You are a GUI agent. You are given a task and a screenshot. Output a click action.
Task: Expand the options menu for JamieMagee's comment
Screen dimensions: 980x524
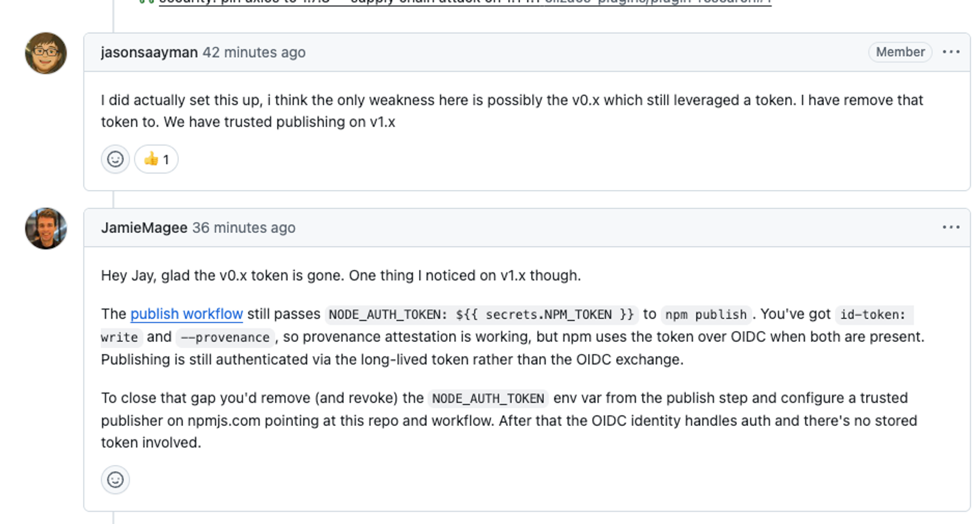(951, 227)
